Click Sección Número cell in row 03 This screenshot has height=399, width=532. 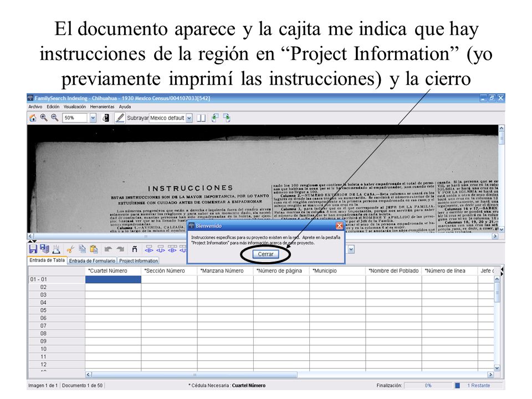tap(170, 295)
